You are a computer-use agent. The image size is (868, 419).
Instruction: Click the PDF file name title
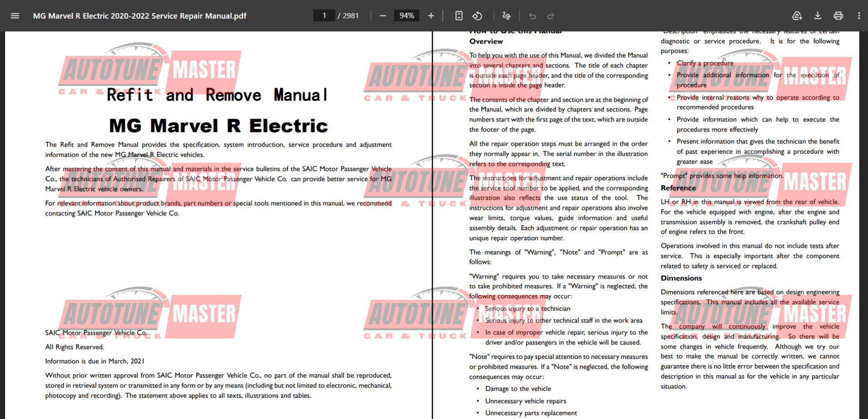pos(140,16)
